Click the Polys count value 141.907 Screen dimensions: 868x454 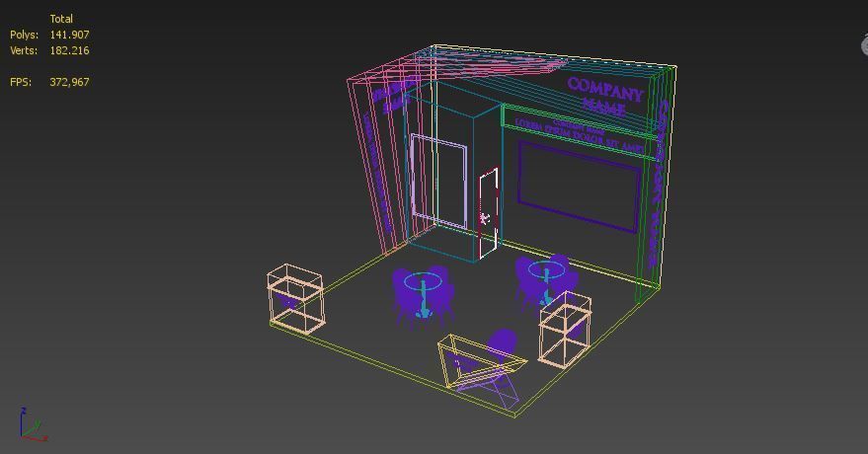pyautogui.click(x=69, y=35)
